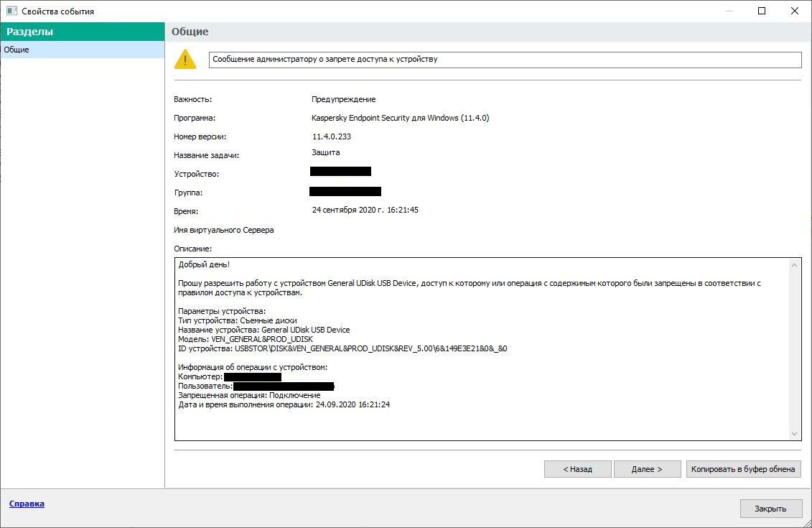Close the window with the X button
Image resolution: width=812 pixels, height=528 pixels.
click(x=794, y=11)
